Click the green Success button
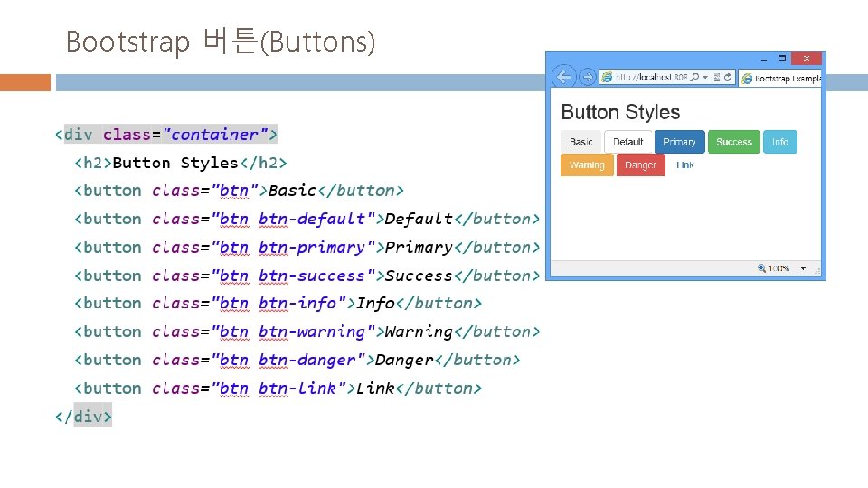868x488 pixels. pos(734,142)
